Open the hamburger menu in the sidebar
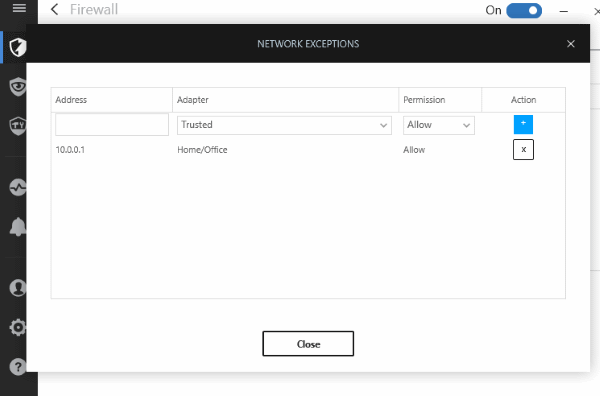This screenshot has width=600, height=396. click(19, 8)
